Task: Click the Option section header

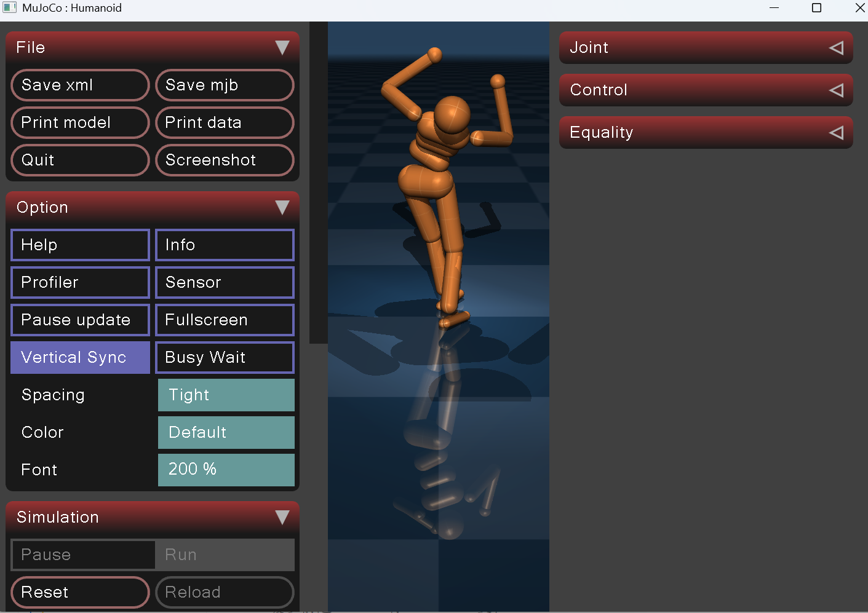Action: (153, 208)
